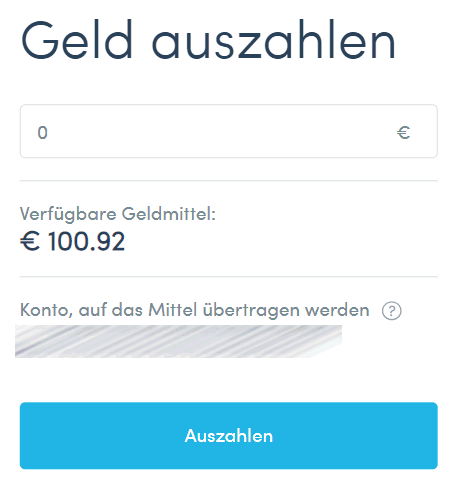Click the divider line below amount field

[228, 181]
